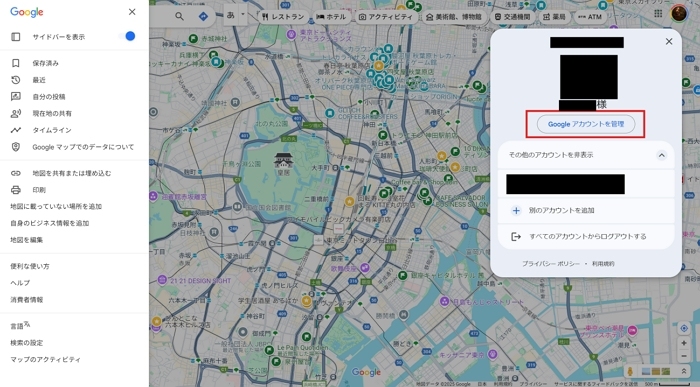Click Google アカウントを管理 button
The width and height of the screenshot is (700, 387).
click(x=586, y=124)
